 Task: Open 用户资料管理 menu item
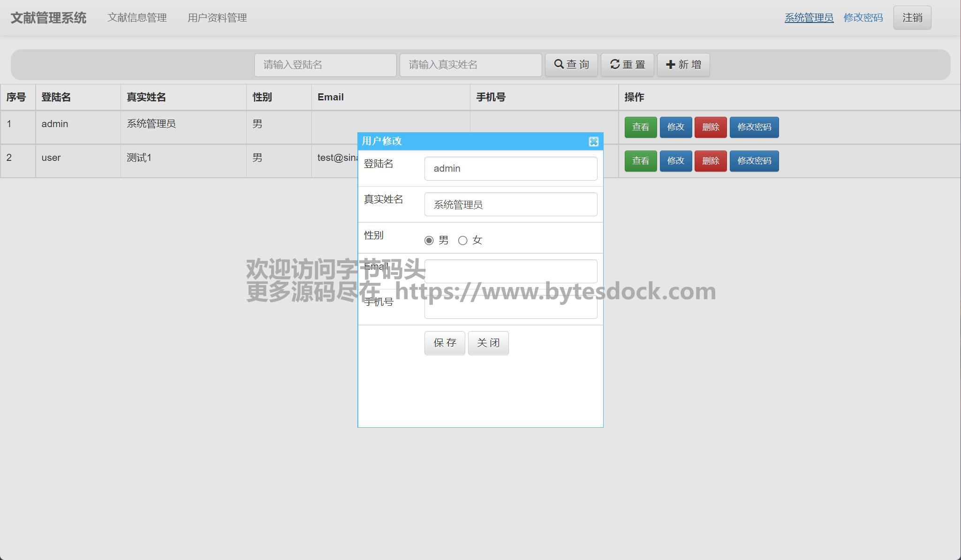coord(217,18)
